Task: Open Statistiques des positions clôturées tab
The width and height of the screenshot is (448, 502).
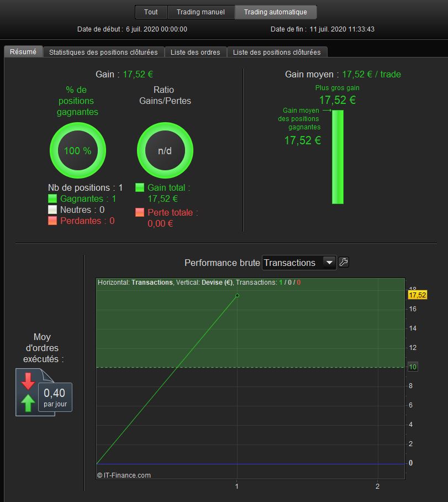Action: pos(103,52)
